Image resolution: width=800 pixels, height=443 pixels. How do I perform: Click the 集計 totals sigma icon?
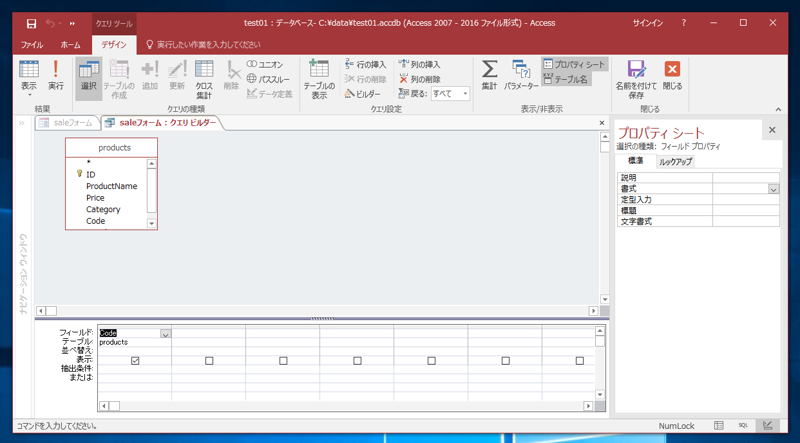(489, 74)
